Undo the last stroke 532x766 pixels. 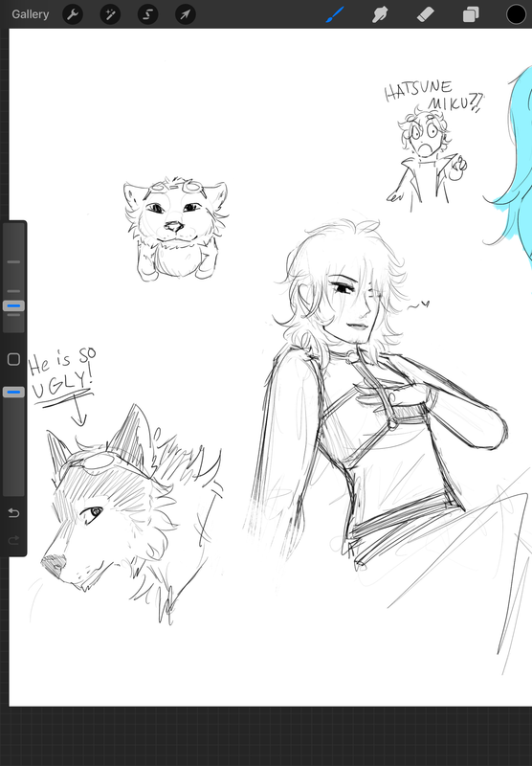coord(13,513)
